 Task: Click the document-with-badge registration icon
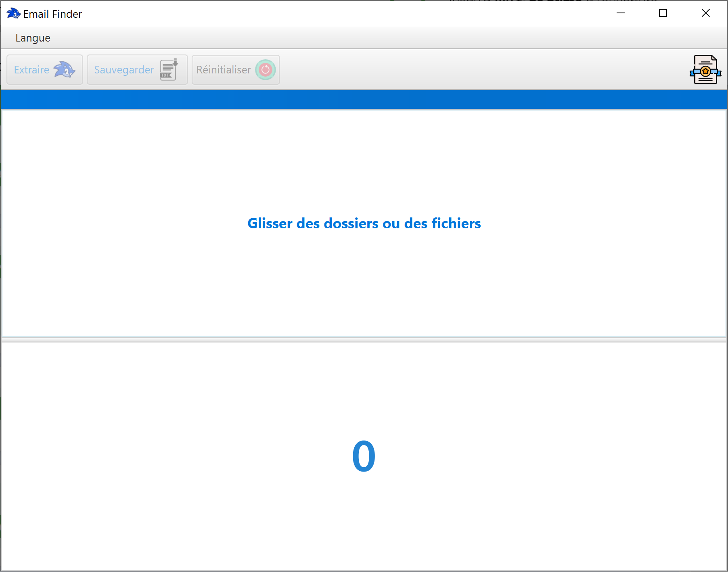(x=705, y=69)
